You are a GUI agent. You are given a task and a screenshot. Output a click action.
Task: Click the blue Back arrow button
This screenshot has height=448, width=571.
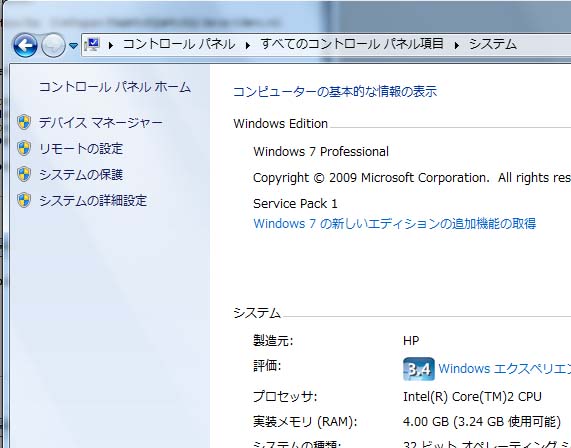click(25, 46)
